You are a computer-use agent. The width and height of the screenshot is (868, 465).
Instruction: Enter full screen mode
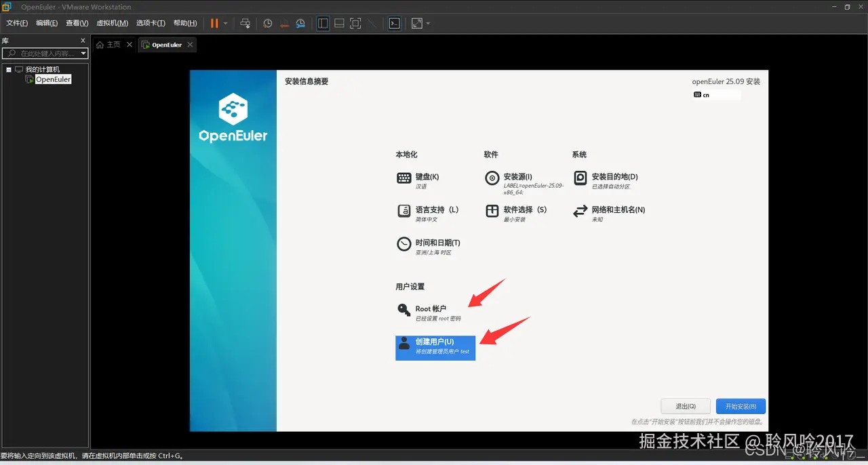[x=355, y=23]
